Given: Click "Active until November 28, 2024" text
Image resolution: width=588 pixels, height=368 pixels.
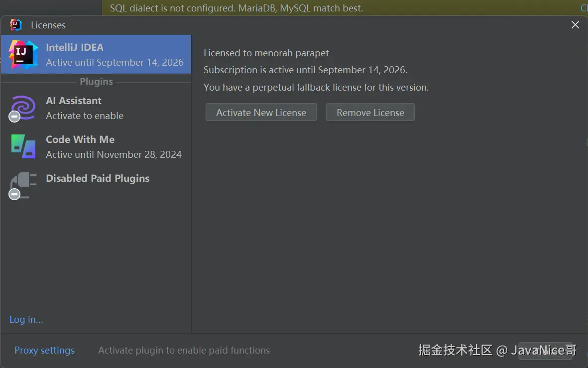Looking at the screenshot, I should (x=114, y=154).
